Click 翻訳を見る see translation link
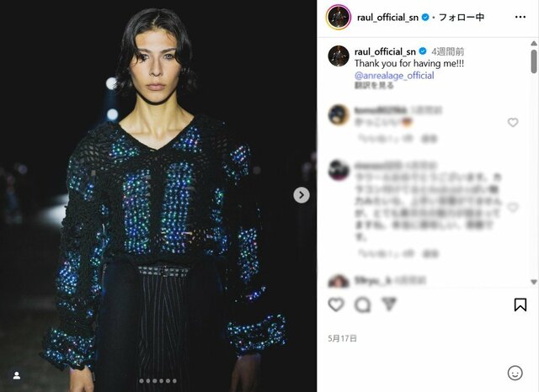The image size is (539, 392). [374, 85]
